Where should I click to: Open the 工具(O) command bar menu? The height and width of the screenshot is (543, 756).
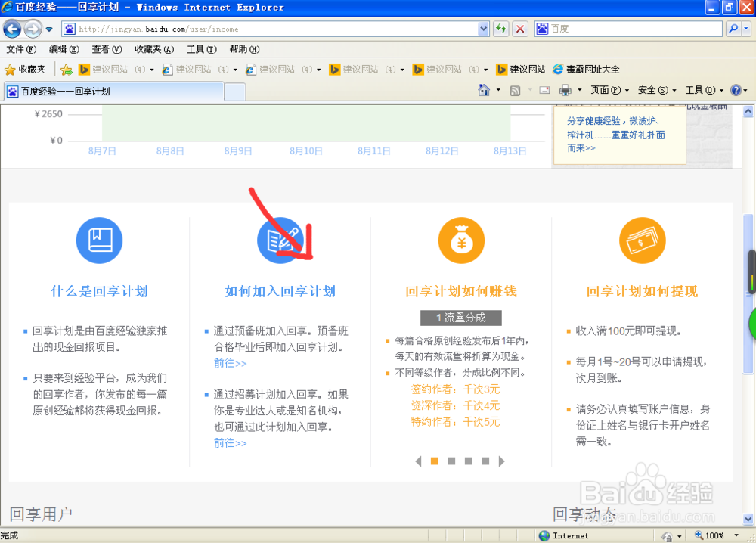tap(705, 90)
